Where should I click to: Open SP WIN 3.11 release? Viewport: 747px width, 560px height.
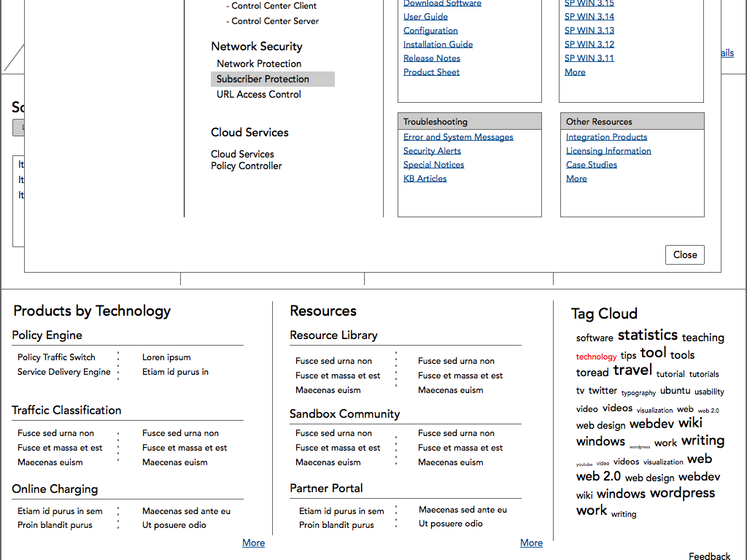[x=589, y=58]
